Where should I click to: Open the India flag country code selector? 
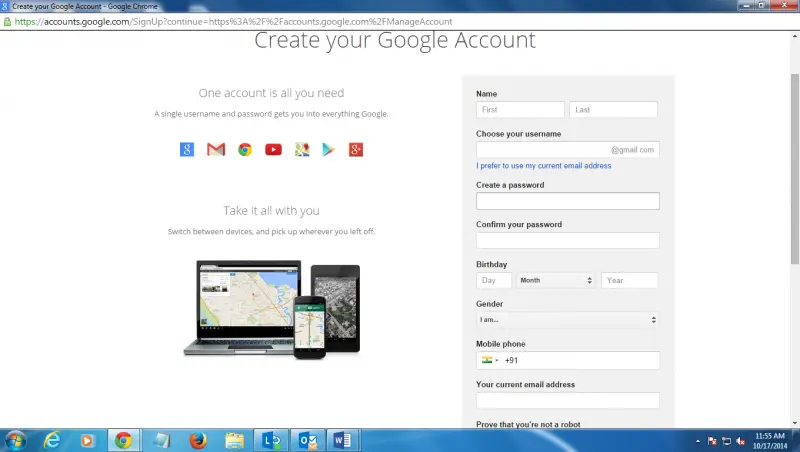(x=490, y=360)
